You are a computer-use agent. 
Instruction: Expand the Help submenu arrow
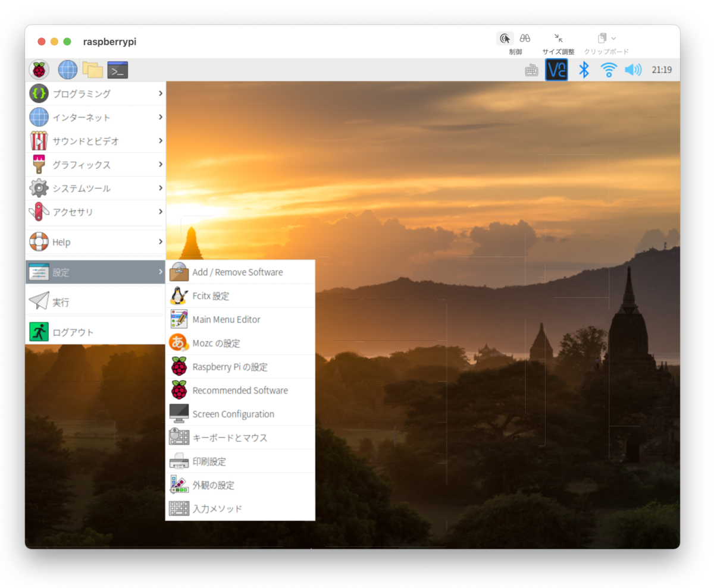[x=161, y=242]
